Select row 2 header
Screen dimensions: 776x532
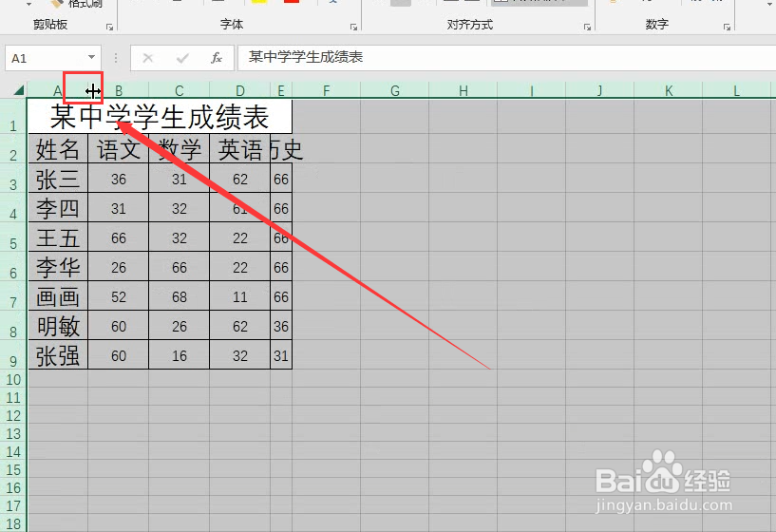13,148
